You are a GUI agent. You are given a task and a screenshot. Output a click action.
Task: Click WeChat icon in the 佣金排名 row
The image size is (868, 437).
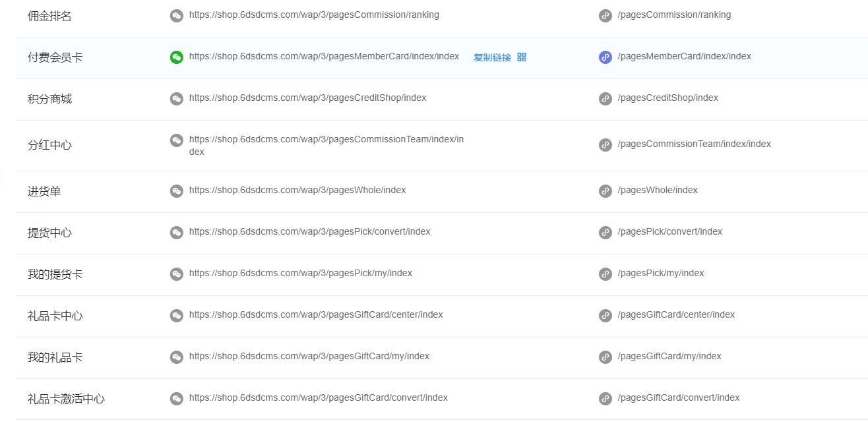(176, 16)
